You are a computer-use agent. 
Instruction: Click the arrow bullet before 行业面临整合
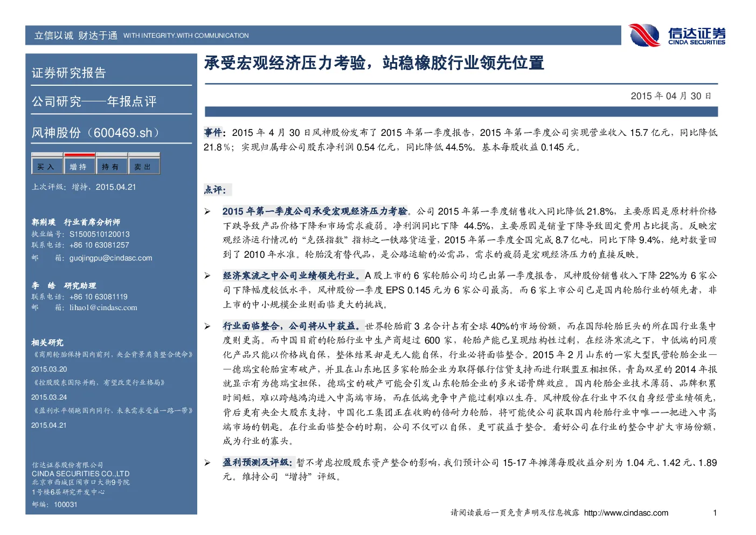pyautogui.click(x=207, y=326)
